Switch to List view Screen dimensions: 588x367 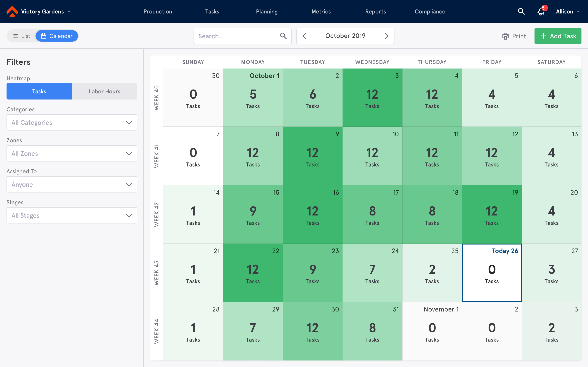click(22, 36)
